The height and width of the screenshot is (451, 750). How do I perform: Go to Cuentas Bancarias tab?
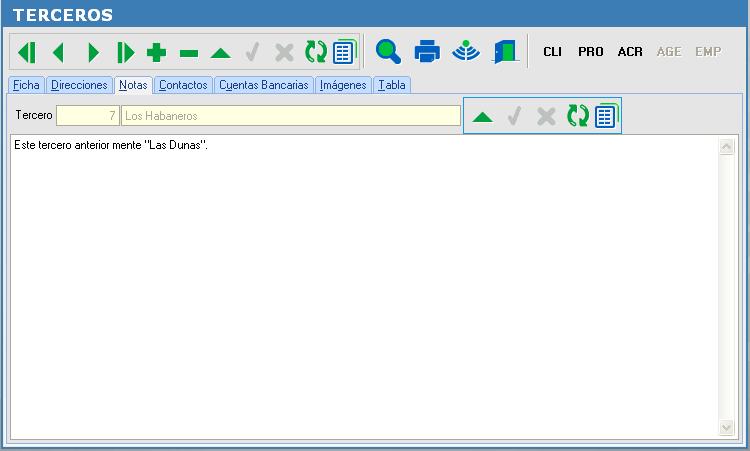(264, 85)
